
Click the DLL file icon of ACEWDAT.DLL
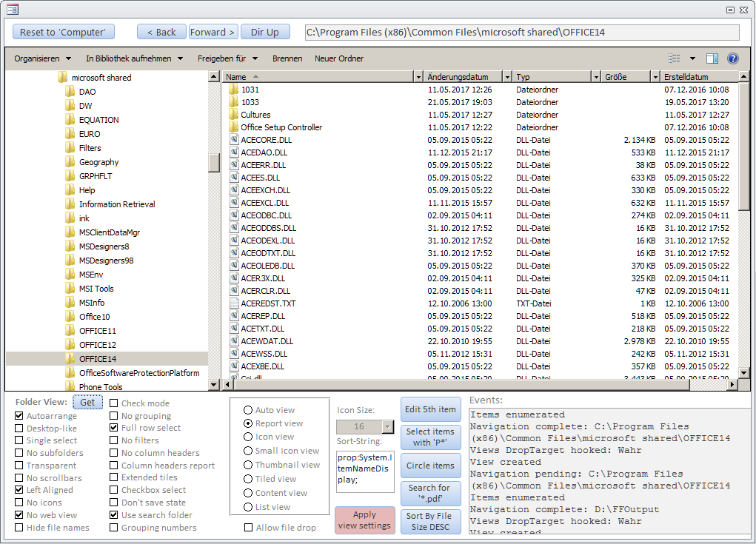[234, 340]
